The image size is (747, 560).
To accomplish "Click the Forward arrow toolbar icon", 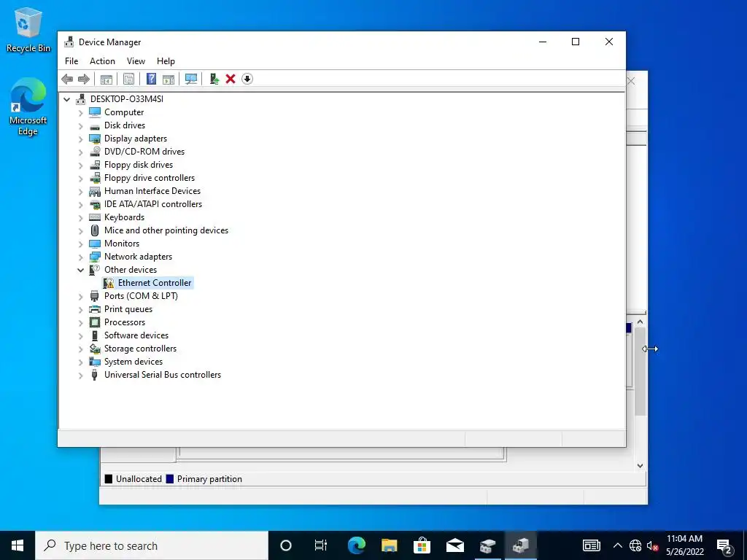I will point(84,79).
